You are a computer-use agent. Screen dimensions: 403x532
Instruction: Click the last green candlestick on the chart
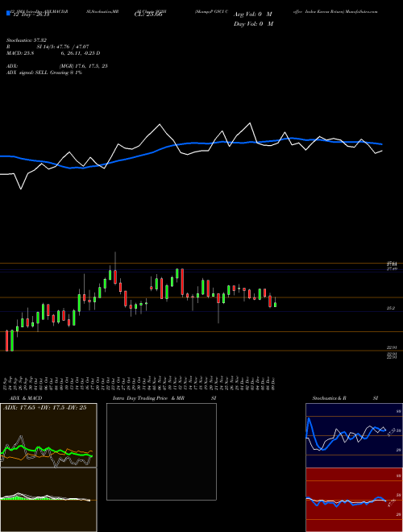(275, 302)
